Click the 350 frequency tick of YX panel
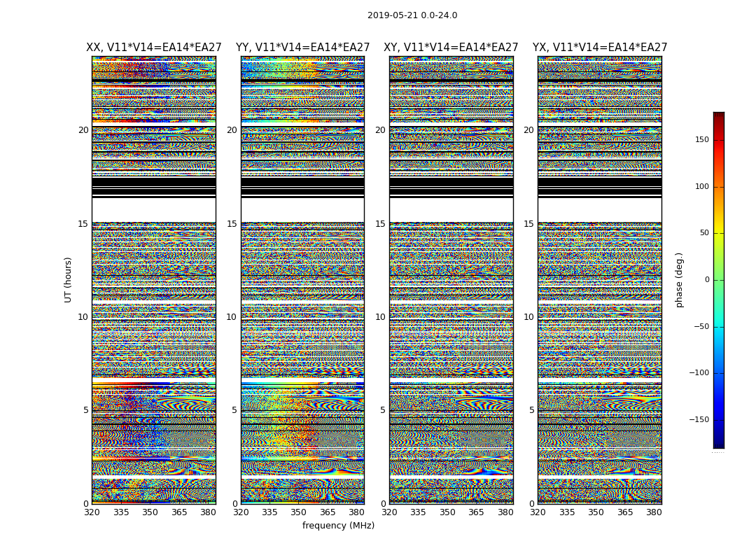Image resolution: width=735 pixels, height=560 pixels. coord(596,512)
